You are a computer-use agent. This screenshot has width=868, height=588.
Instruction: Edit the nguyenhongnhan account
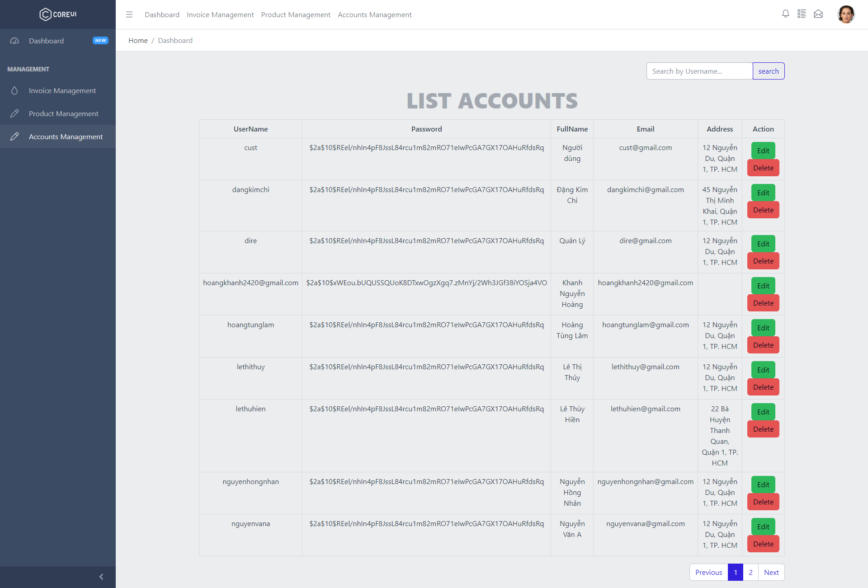763,485
